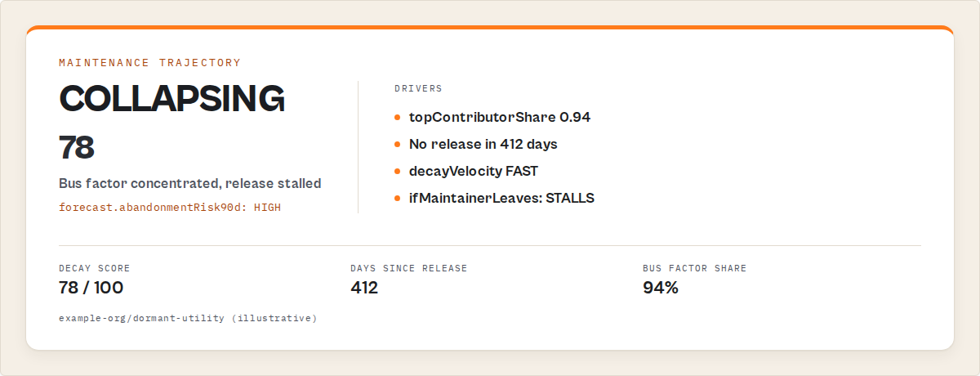Viewport: 980px width, 376px height.
Task: Click forecast.abandonmentRisk90d: HIGH code line
Action: tap(170, 207)
